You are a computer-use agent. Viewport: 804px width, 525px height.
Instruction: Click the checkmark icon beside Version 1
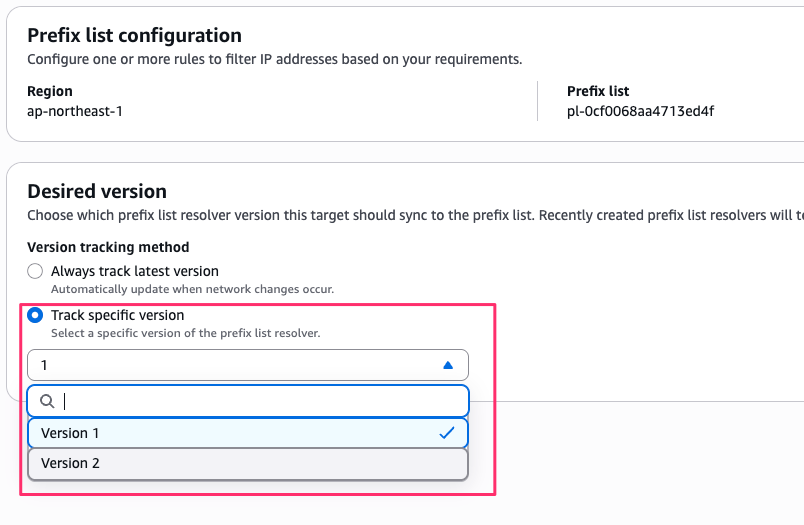(447, 433)
